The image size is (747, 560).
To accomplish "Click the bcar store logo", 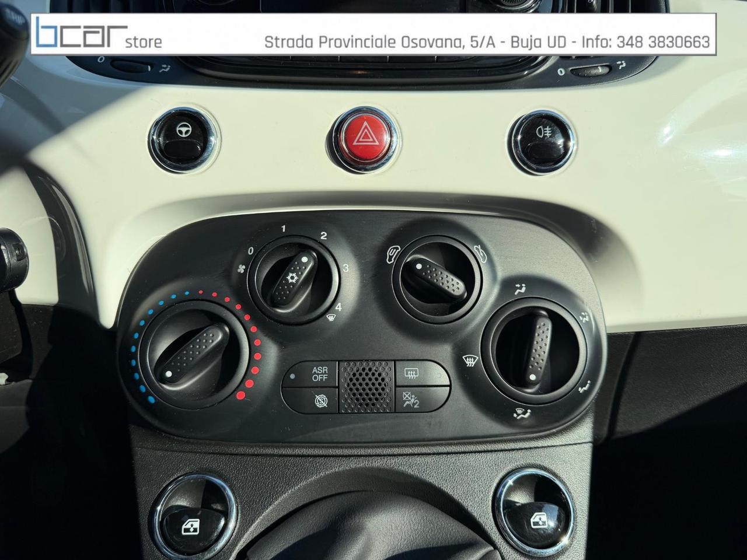I will (99, 33).
